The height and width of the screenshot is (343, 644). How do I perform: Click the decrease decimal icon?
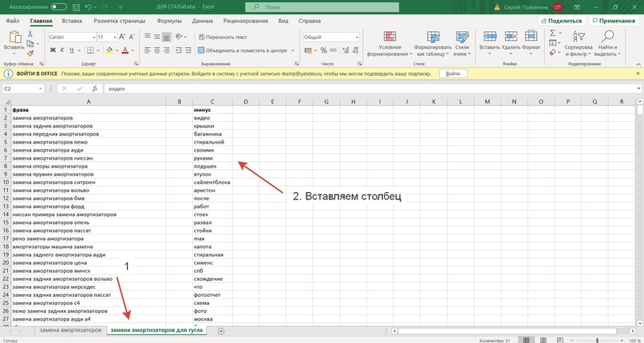click(354, 50)
